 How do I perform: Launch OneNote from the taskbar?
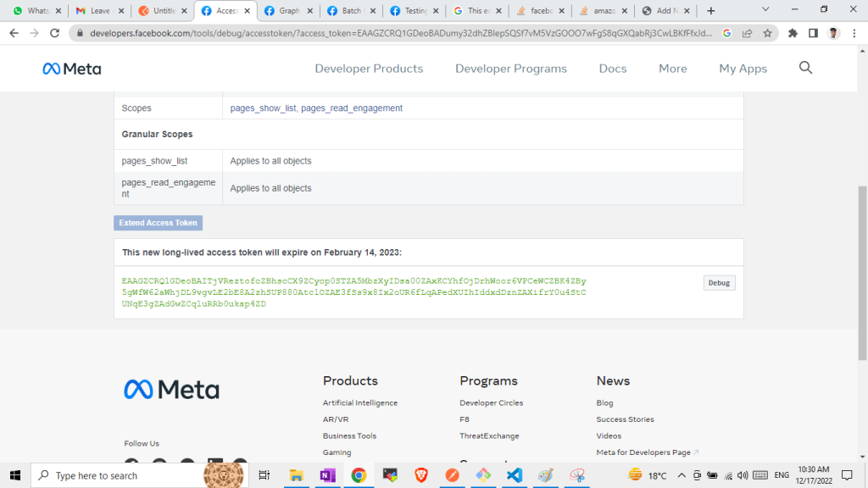(x=327, y=475)
